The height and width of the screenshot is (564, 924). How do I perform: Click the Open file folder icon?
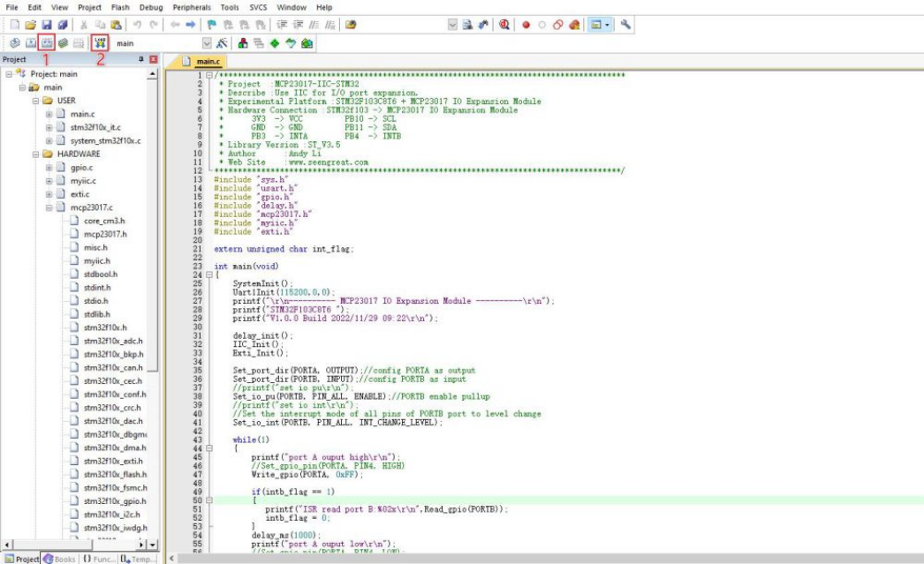(30, 25)
